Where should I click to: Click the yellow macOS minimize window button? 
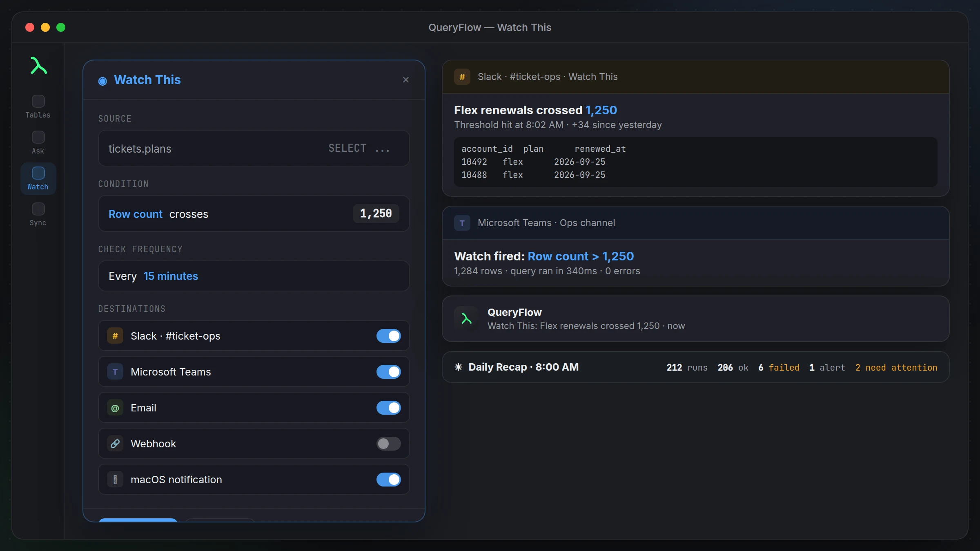tap(45, 27)
